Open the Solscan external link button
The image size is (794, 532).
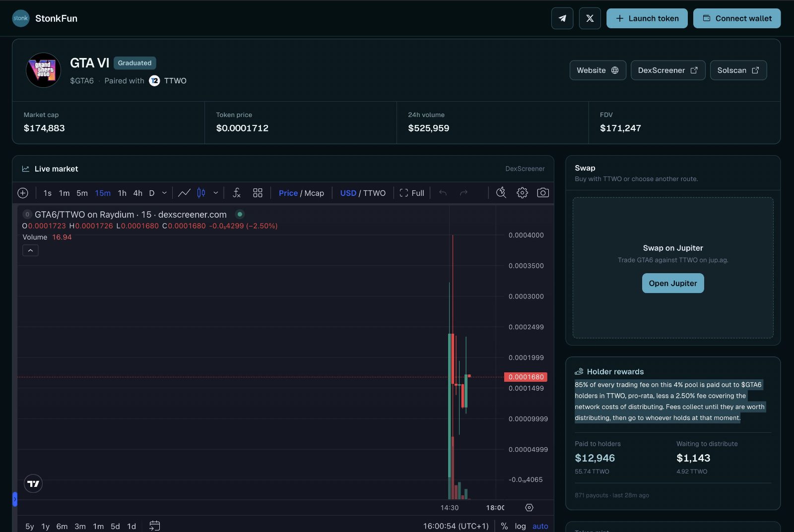click(x=738, y=70)
